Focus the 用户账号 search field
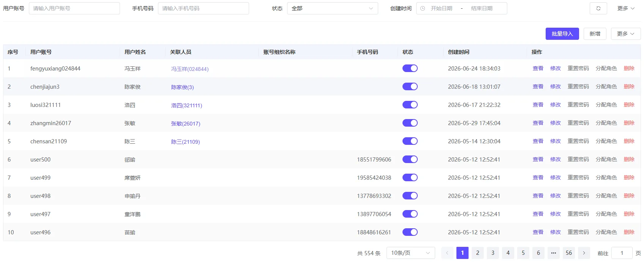The width and height of the screenshot is (644, 262). [x=74, y=8]
